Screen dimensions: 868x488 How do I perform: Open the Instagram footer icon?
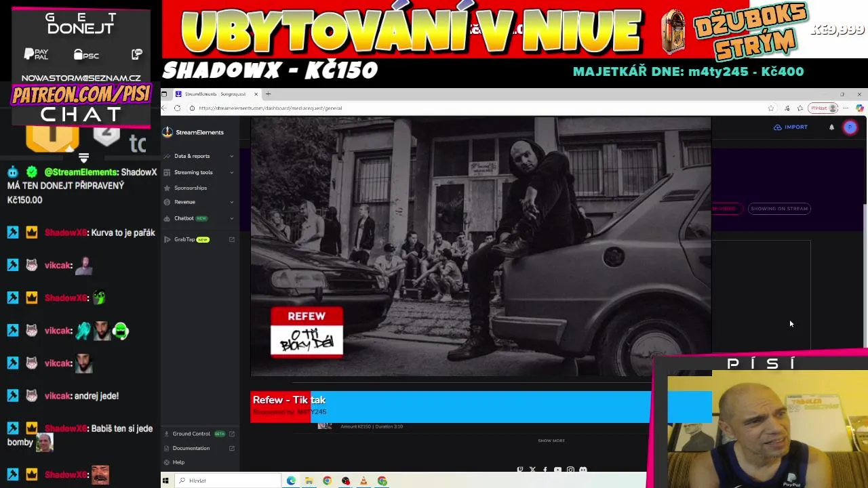(570, 470)
